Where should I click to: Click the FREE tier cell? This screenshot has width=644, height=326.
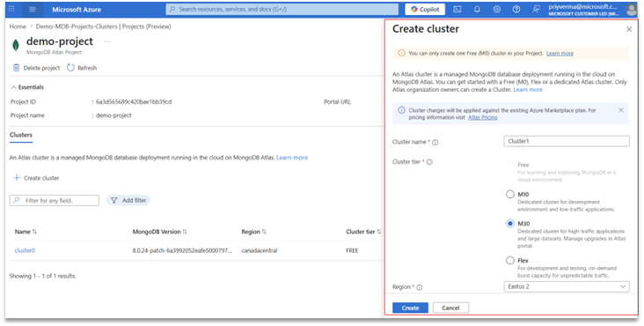tap(352, 250)
